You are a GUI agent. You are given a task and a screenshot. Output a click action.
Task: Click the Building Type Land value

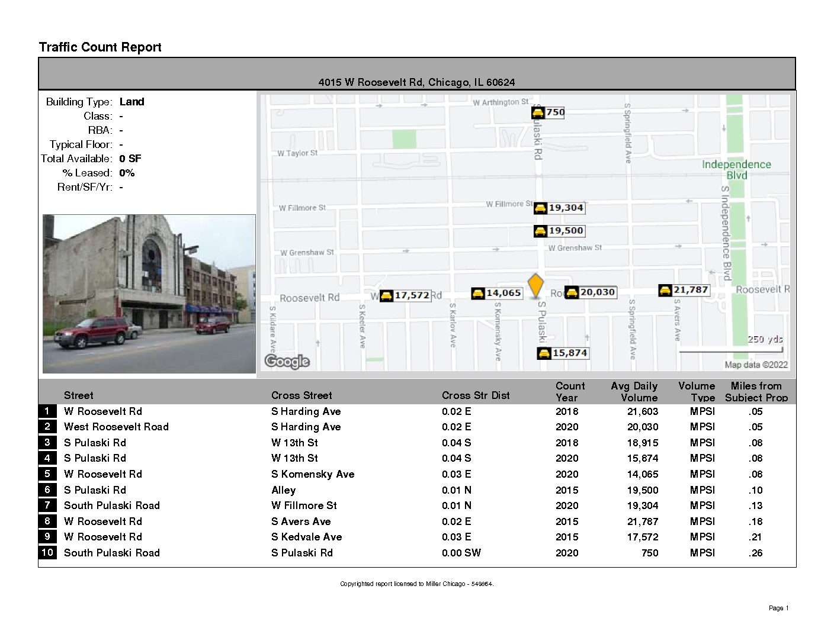131,102
